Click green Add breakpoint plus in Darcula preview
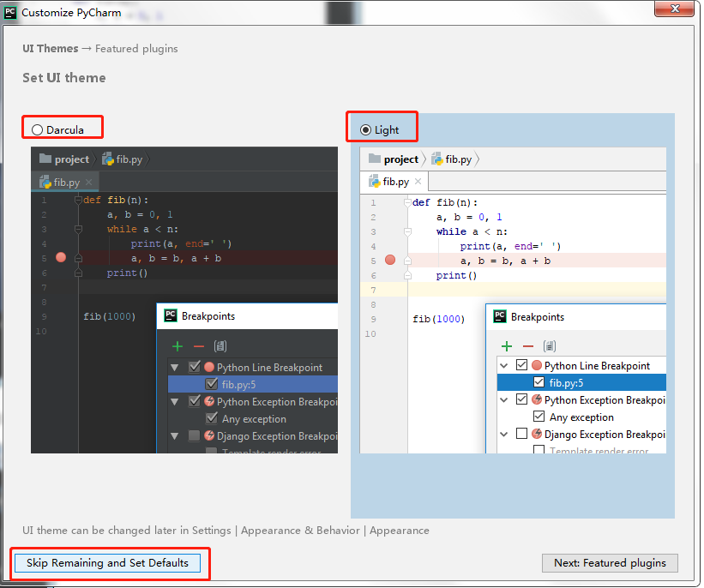The width and height of the screenshot is (704, 588). [x=178, y=346]
